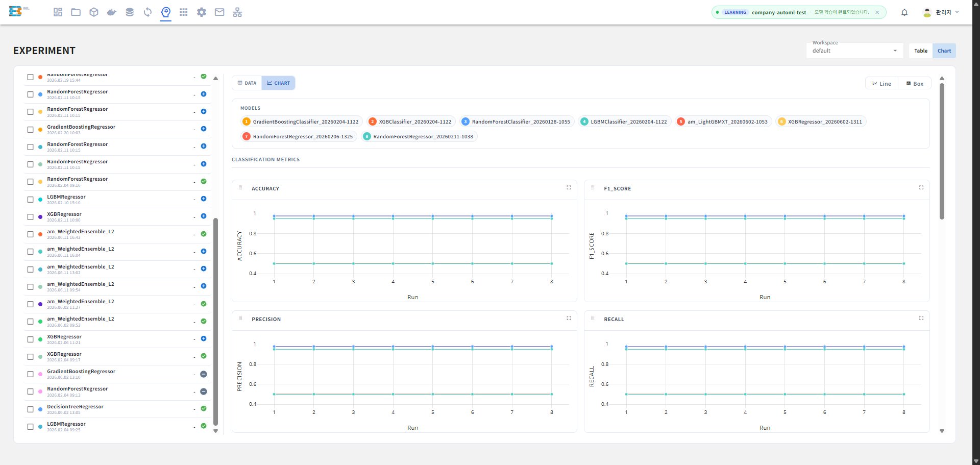Select checkbox for GradientBoostingRegressor 2026.02.20

coord(30,130)
